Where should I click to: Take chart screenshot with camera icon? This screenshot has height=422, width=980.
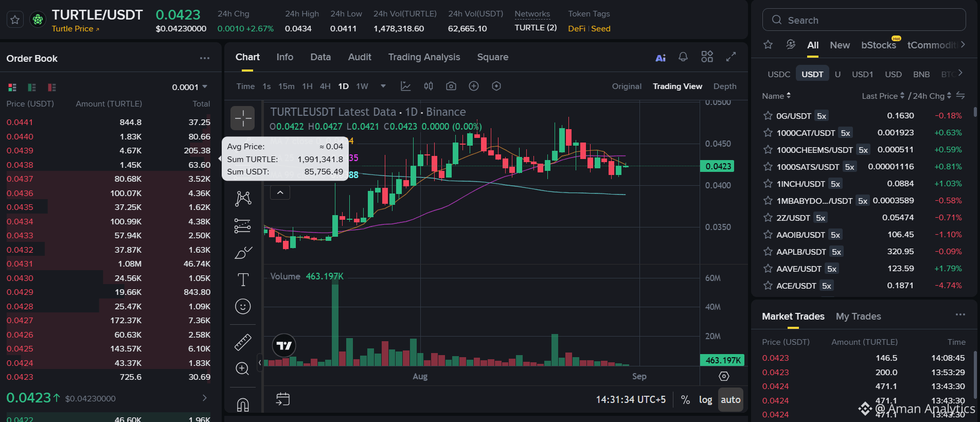(x=451, y=86)
